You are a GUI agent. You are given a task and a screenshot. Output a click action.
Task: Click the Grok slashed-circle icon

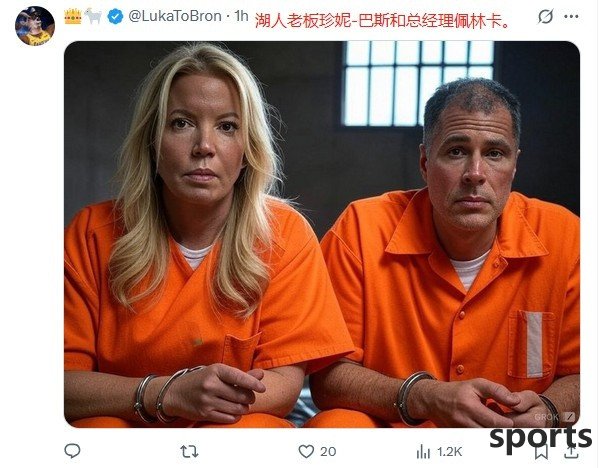coord(545,17)
